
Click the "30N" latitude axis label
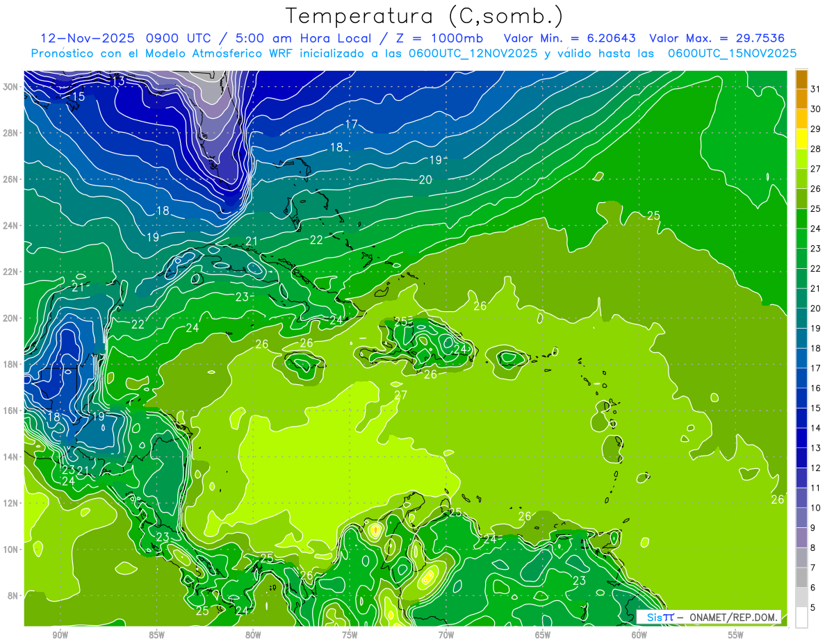pos(10,87)
